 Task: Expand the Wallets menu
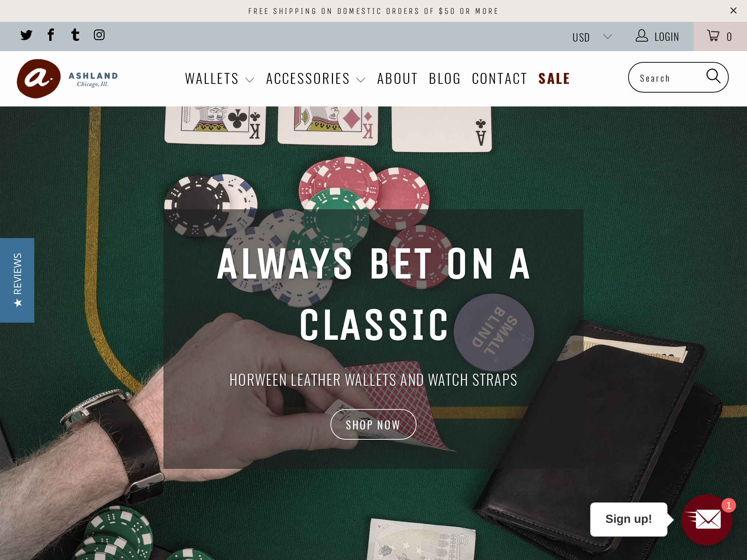(219, 79)
